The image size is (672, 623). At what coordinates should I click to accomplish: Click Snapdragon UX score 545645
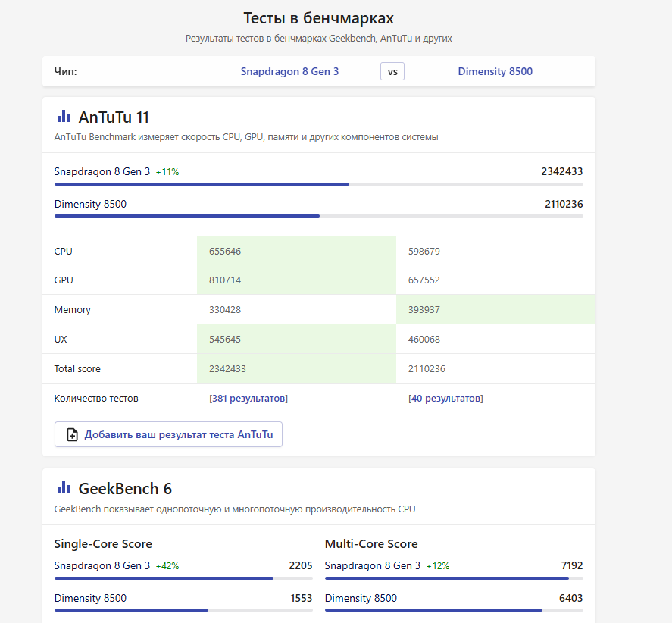click(225, 339)
